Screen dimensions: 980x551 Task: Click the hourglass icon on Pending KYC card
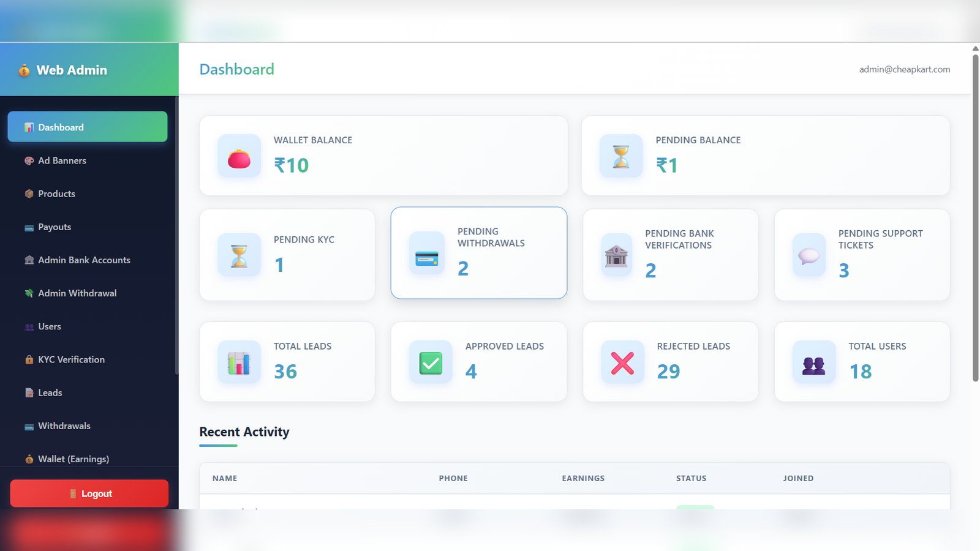(x=239, y=256)
